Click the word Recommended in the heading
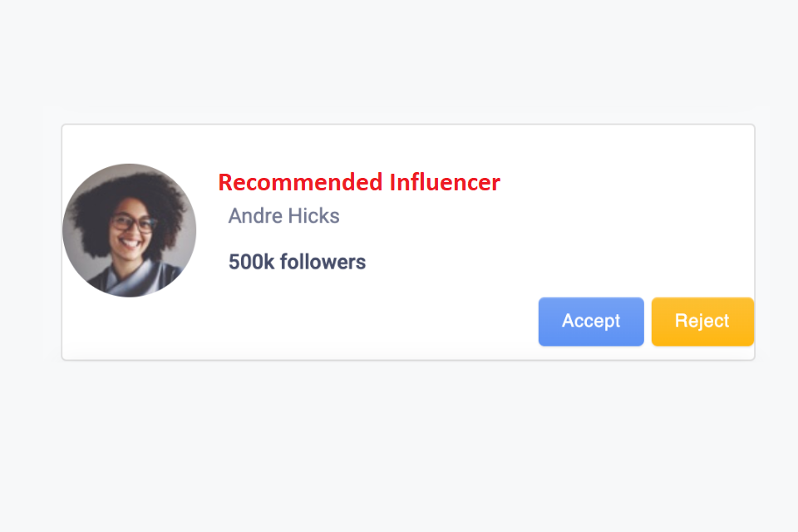798x532 pixels. point(300,182)
